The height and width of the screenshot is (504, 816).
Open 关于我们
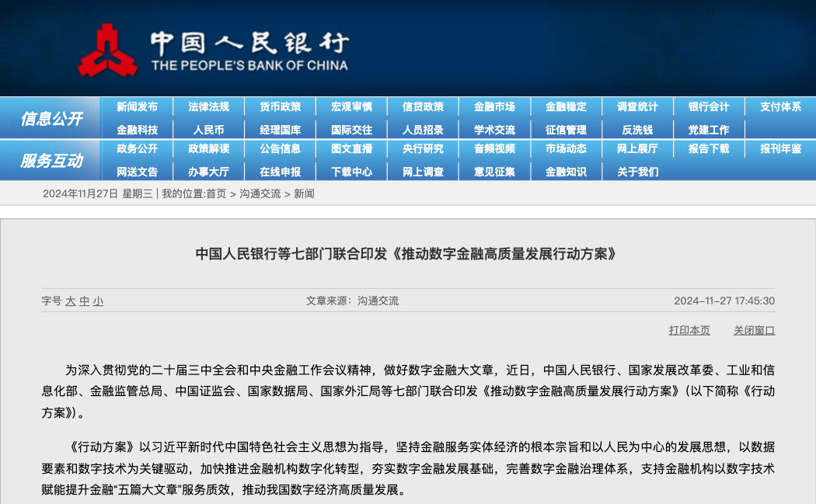[x=637, y=172]
